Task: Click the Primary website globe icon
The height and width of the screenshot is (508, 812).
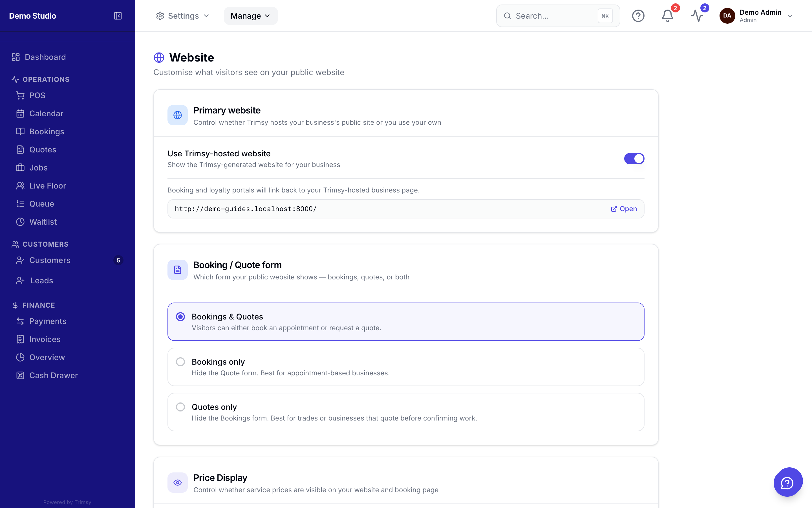Action: click(178, 115)
